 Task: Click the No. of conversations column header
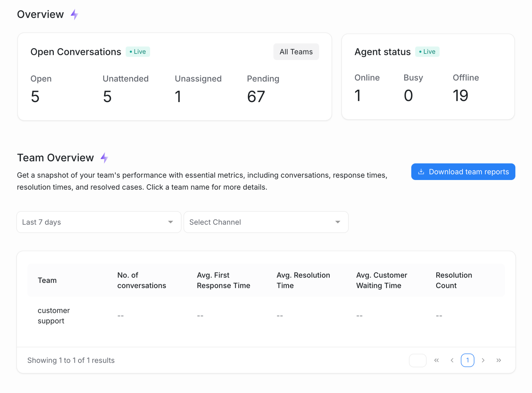coord(142,280)
